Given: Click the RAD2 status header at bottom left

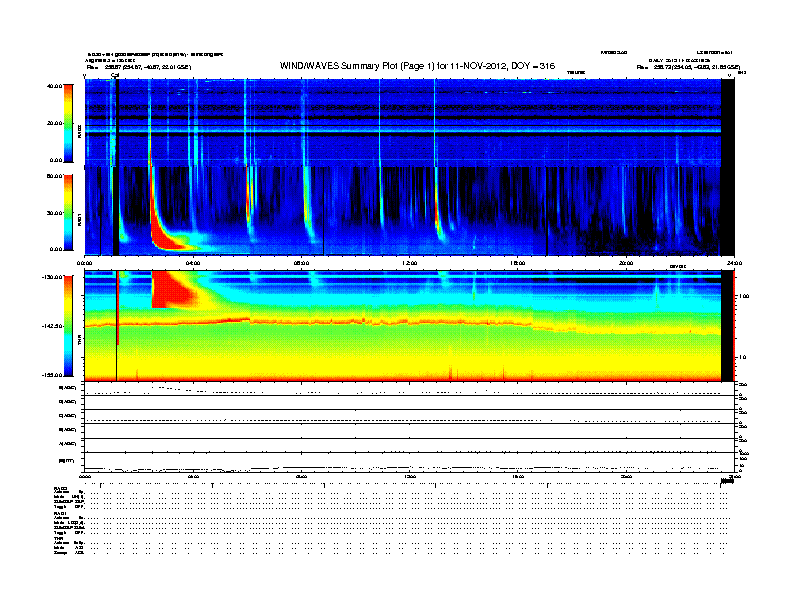Looking at the screenshot, I should [61, 489].
